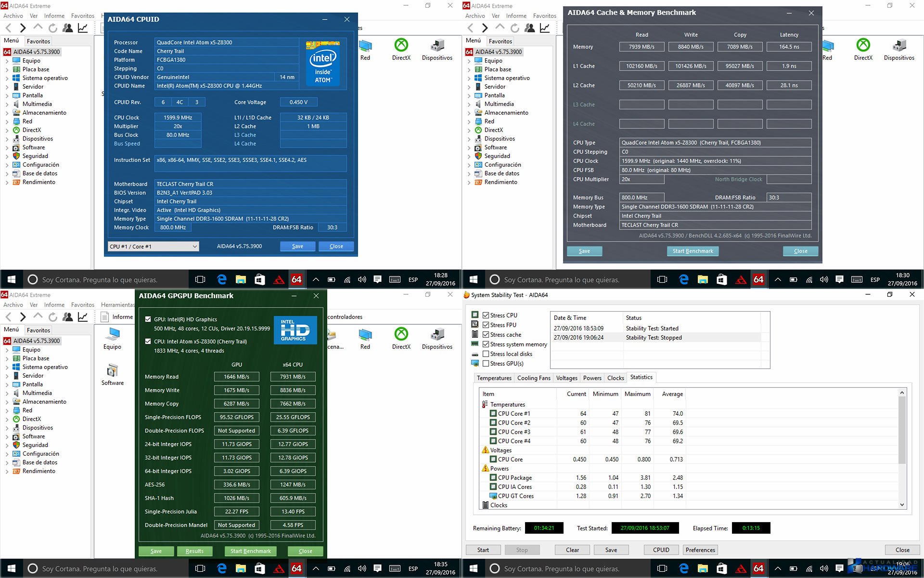Enable the Stress local disks checkbox
Screen dimensions: 924x578
tap(486, 354)
